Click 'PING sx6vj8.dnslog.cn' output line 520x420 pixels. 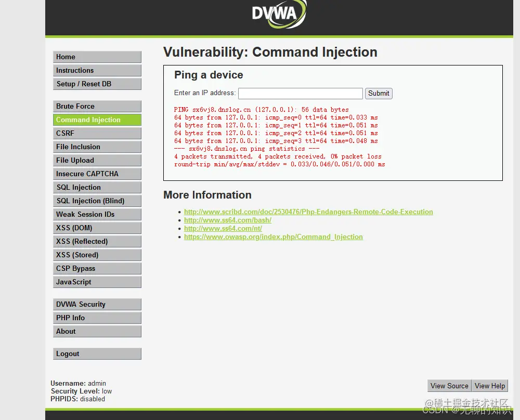pyautogui.click(x=262, y=110)
